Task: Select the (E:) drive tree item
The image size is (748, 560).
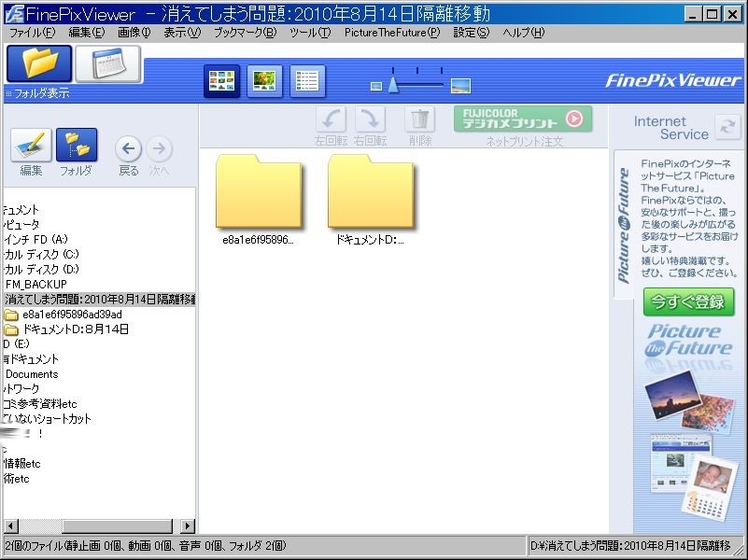Action: tap(16, 343)
